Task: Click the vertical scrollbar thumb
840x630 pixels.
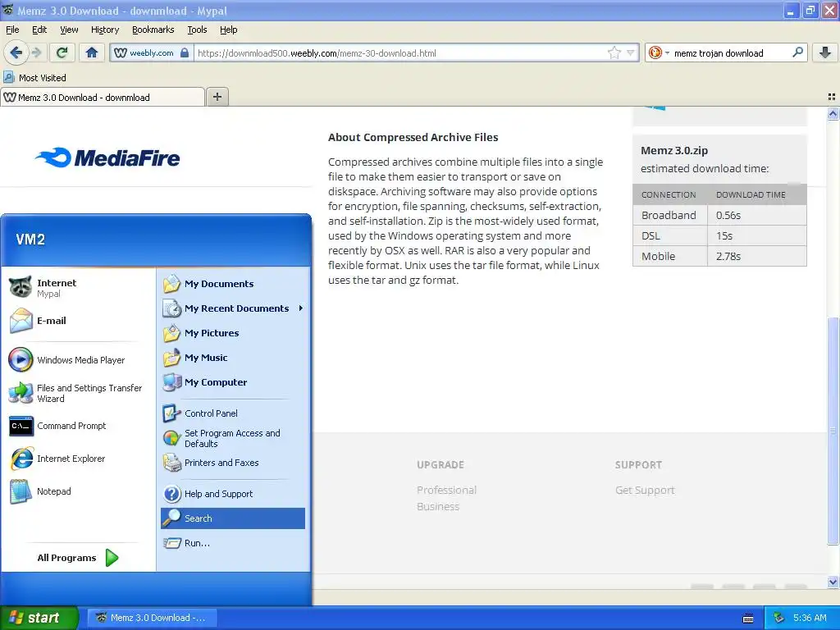Action: tap(833, 431)
